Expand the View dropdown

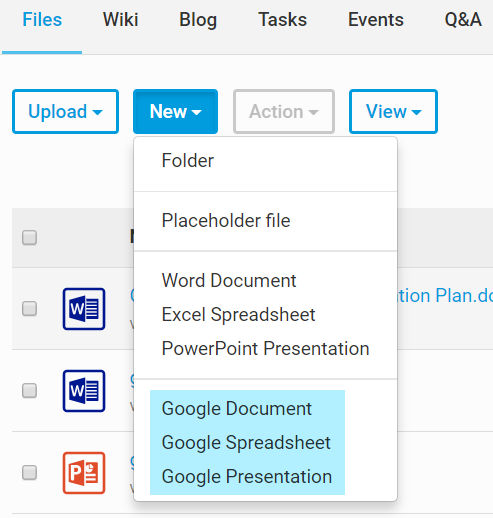[393, 111]
